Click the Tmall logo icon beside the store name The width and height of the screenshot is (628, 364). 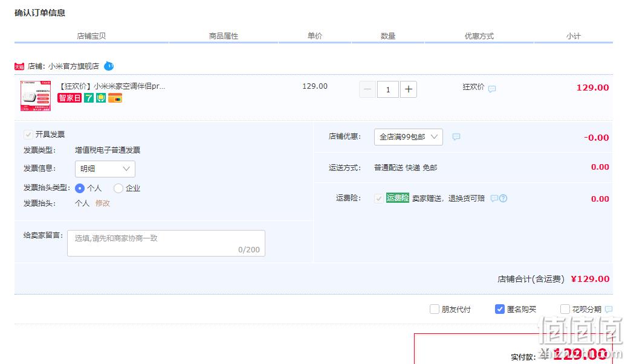tap(19, 66)
